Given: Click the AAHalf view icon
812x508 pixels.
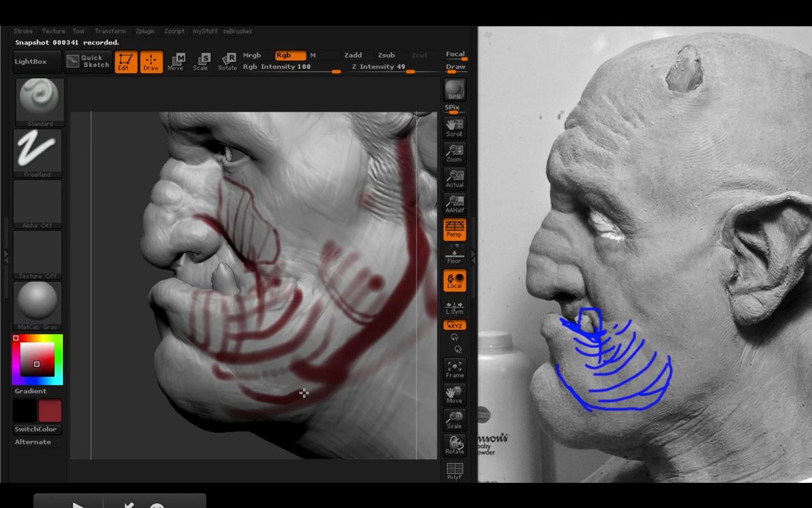Looking at the screenshot, I should pyautogui.click(x=455, y=204).
